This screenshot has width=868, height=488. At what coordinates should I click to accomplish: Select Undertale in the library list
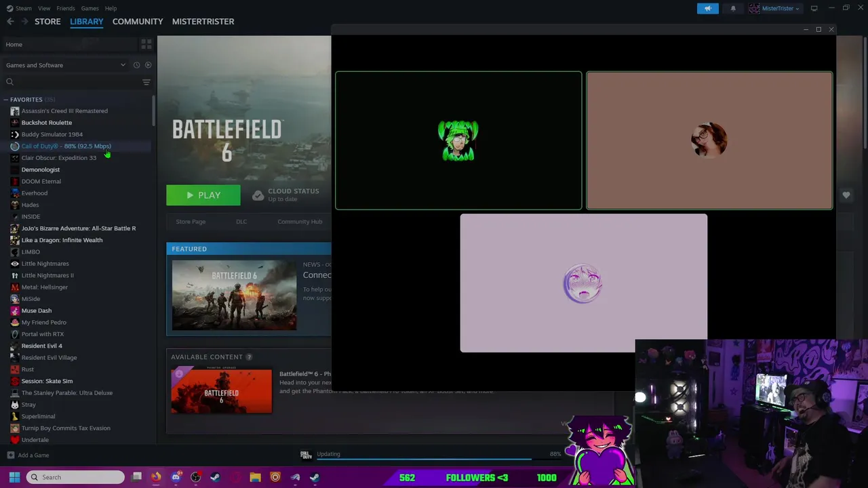(35, 440)
